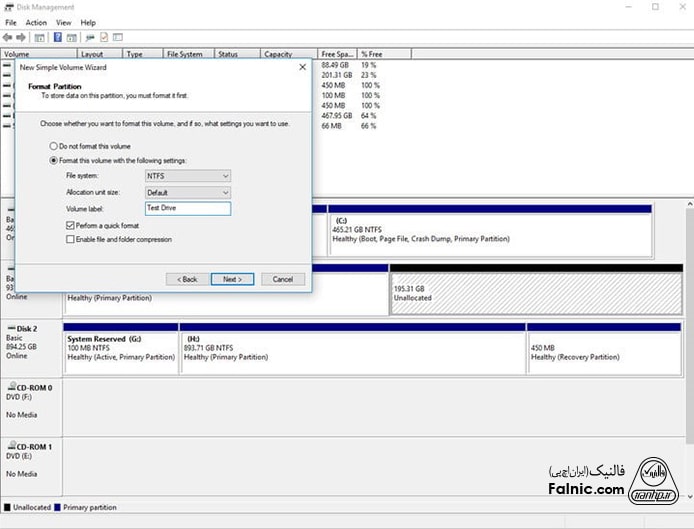The width and height of the screenshot is (694, 529).
Task: Enable file and folder compression checkbox
Action: click(x=70, y=240)
